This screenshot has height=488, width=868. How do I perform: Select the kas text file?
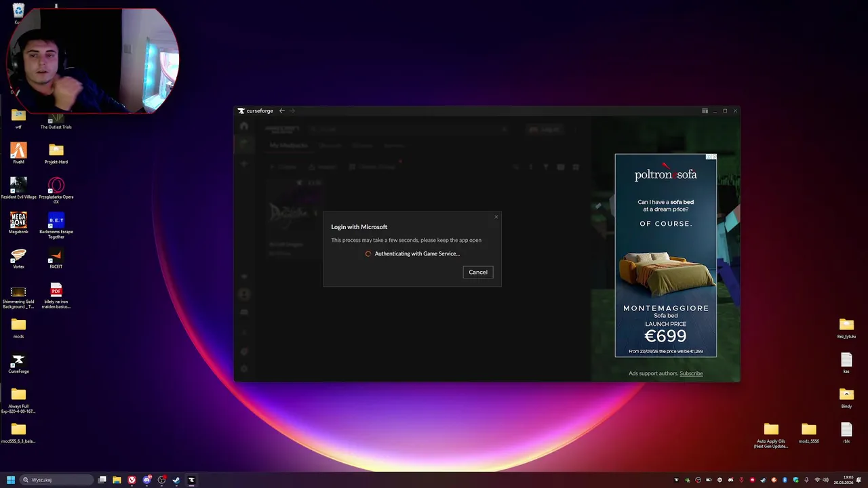[846, 363]
